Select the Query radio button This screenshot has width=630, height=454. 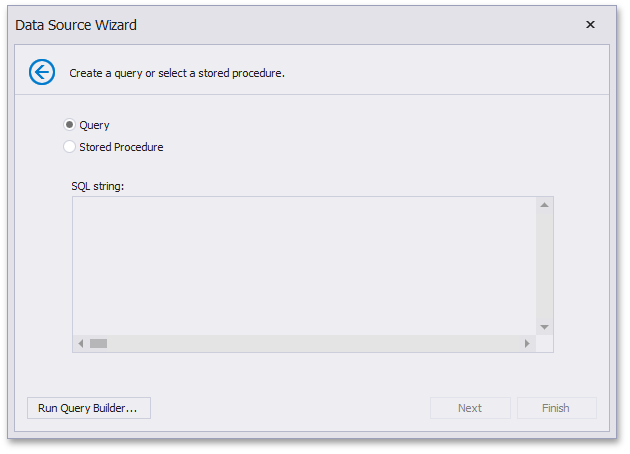point(69,125)
